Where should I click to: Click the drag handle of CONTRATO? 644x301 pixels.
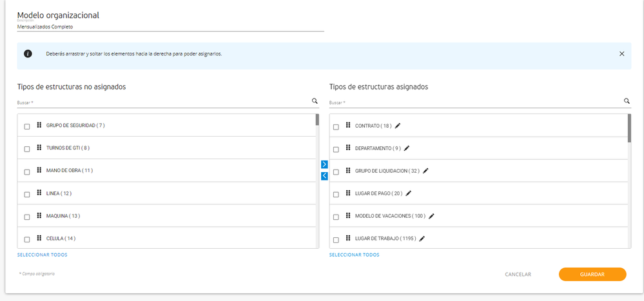[x=348, y=125]
